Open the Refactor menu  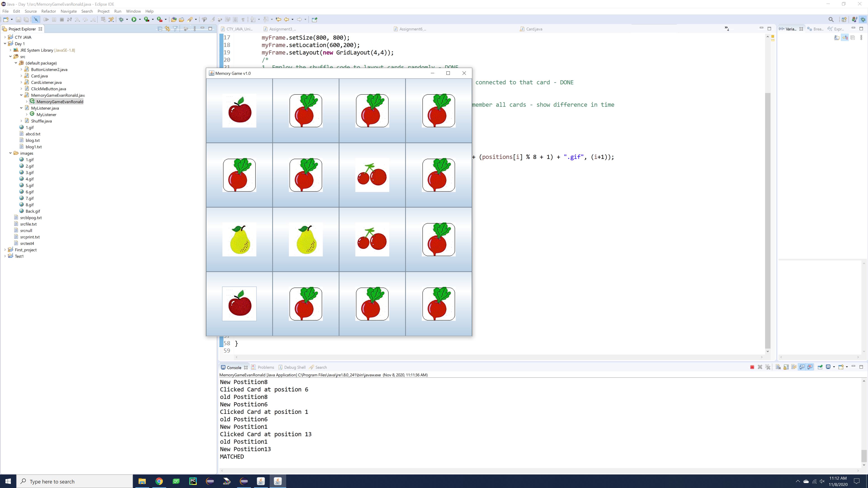click(x=49, y=11)
